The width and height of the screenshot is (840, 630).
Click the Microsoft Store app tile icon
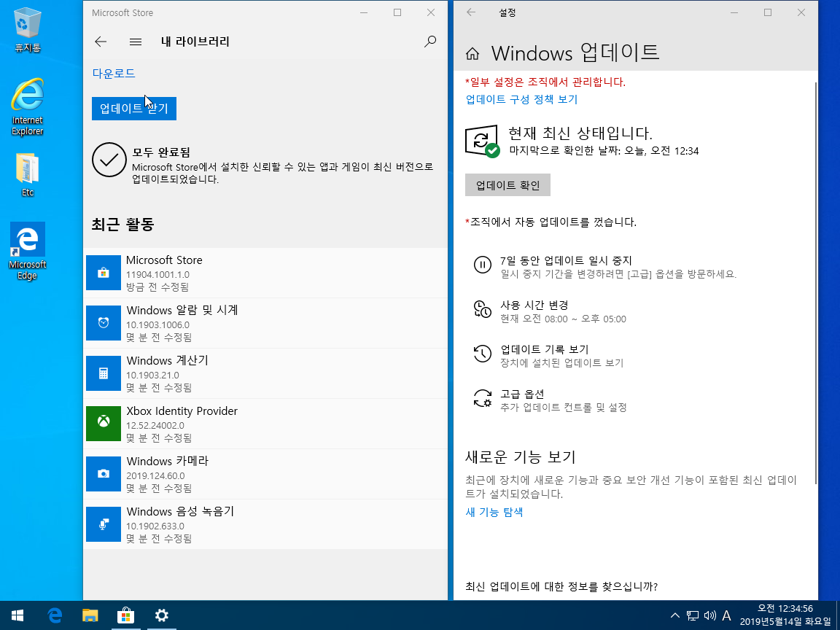tap(104, 273)
